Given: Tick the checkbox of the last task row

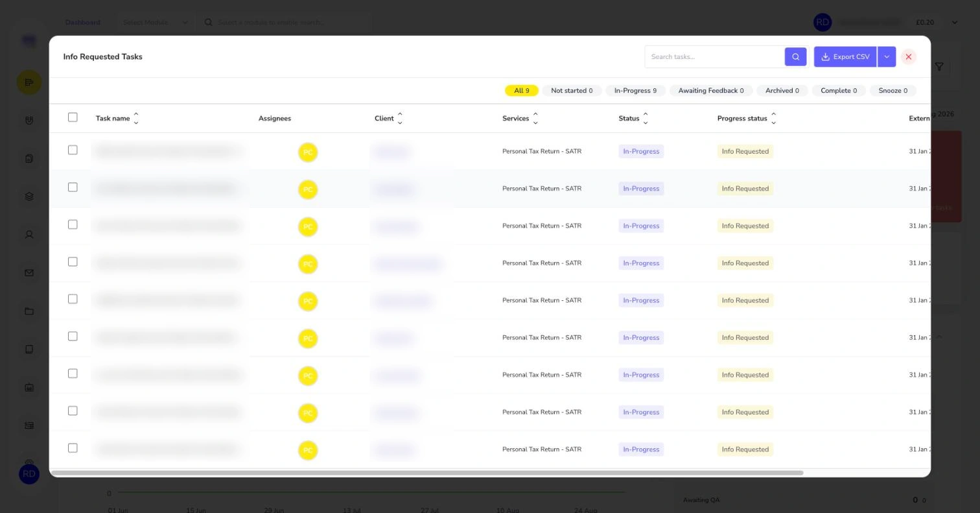Looking at the screenshot, I should (x=73, y=448).
